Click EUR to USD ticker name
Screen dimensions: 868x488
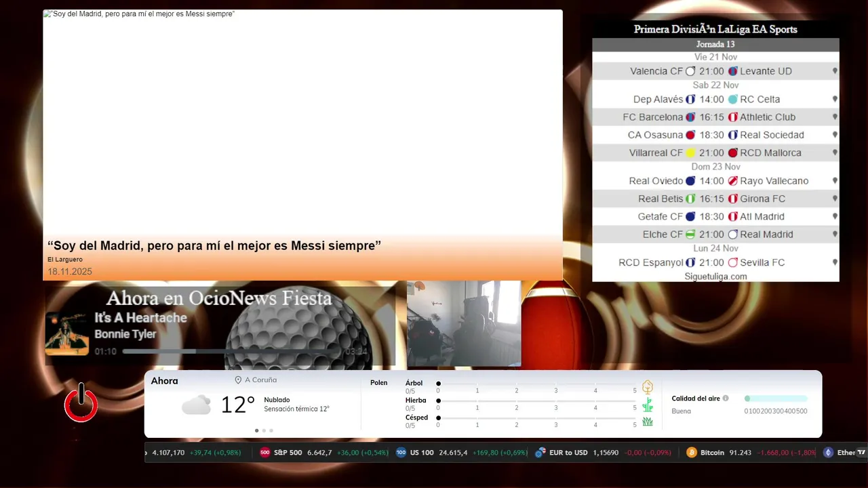pos(568,453)
